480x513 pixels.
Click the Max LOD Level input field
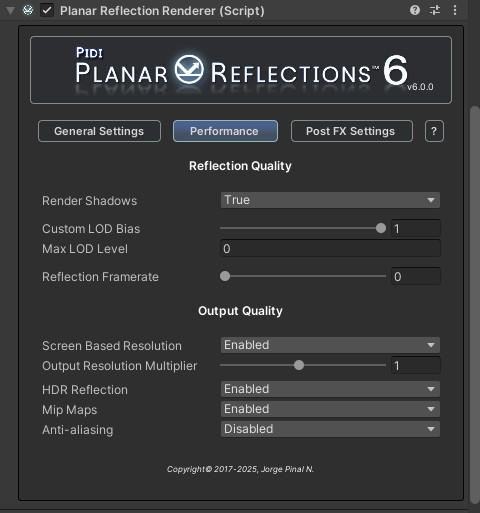(330, 248)
